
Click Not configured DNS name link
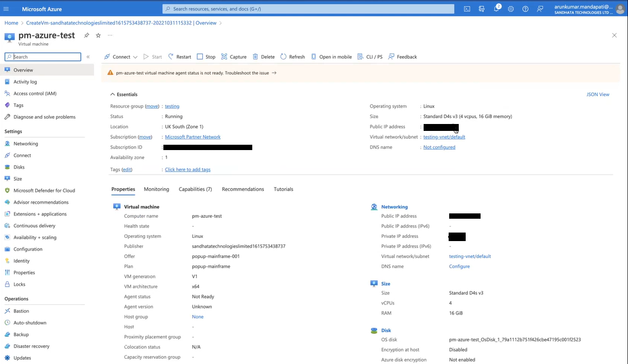[440, 147]
